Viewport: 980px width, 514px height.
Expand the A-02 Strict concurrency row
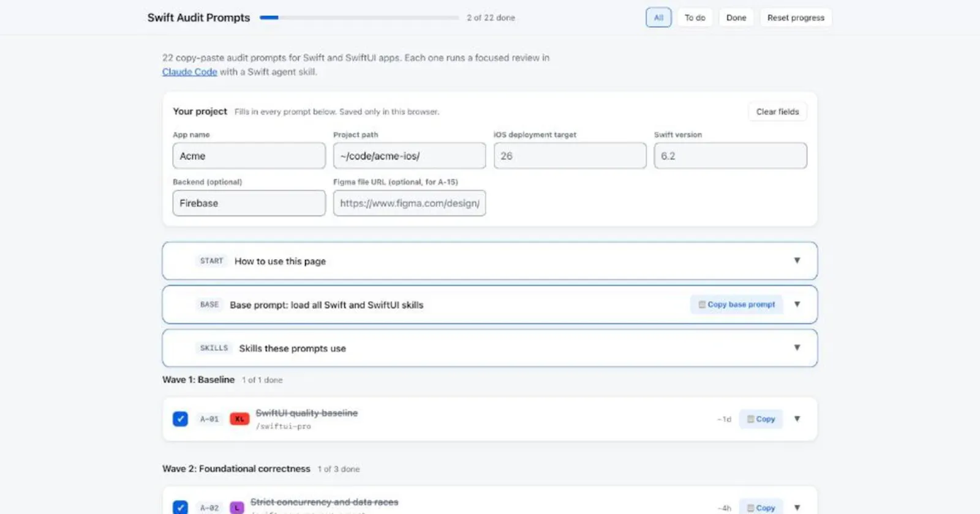(797, 508)
